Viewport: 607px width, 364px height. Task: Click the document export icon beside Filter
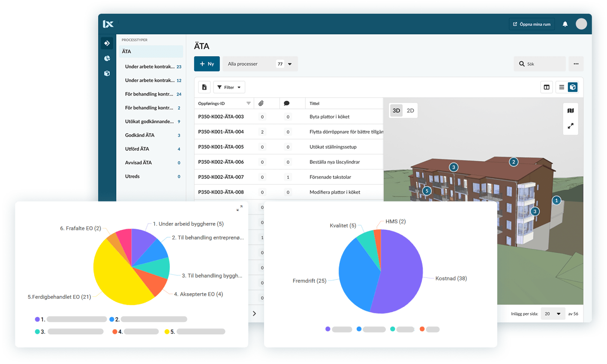click(204, 87)
